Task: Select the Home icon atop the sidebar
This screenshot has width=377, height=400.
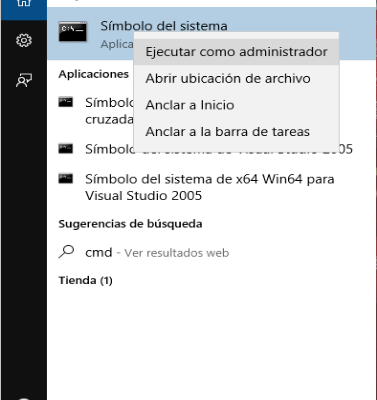Action: (x=24, y=3)
